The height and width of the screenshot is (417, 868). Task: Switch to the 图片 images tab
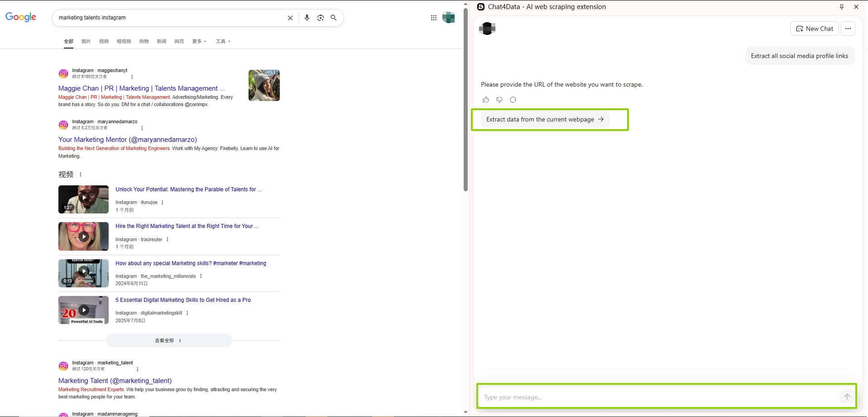point(86,41)
